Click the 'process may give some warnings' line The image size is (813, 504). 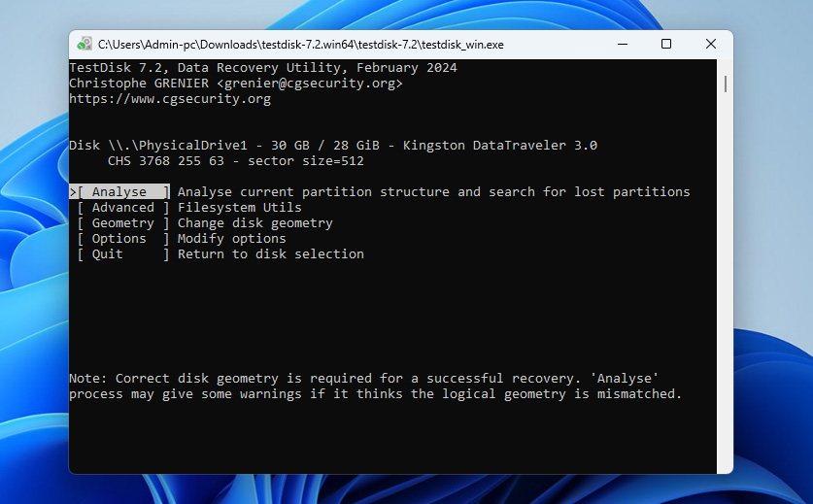pyautogui.click(x=375, y=394)
